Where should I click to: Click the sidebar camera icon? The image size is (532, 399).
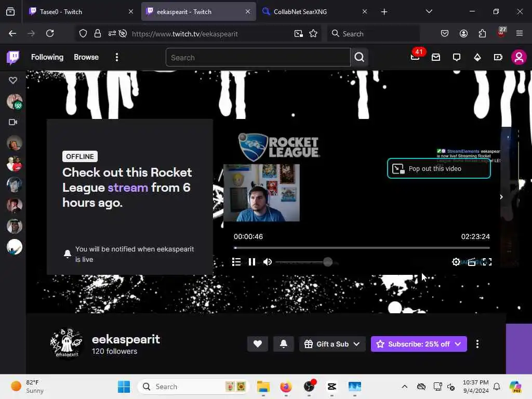click(x=13, y=122)
